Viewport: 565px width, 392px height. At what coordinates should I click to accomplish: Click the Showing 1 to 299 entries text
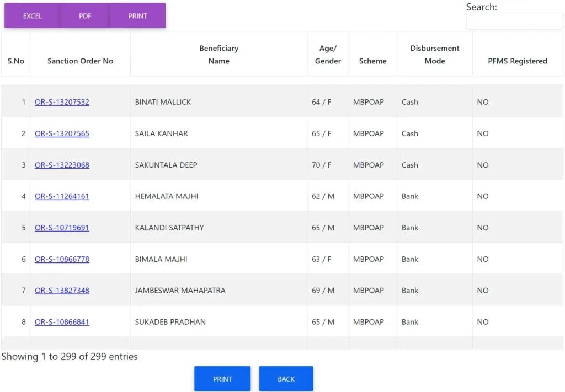(70, 356)
